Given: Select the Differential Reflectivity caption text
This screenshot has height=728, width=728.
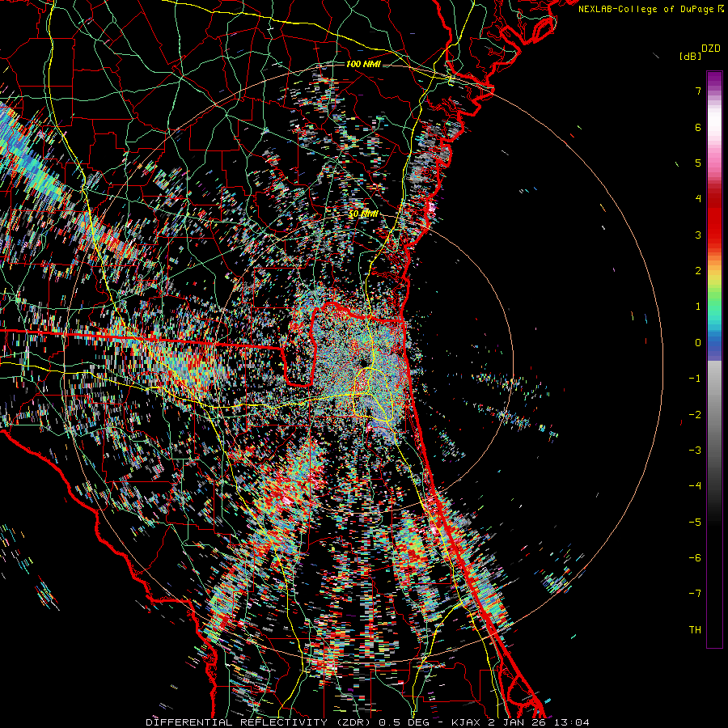Looking at the screenshot, I should pos(367,722).
